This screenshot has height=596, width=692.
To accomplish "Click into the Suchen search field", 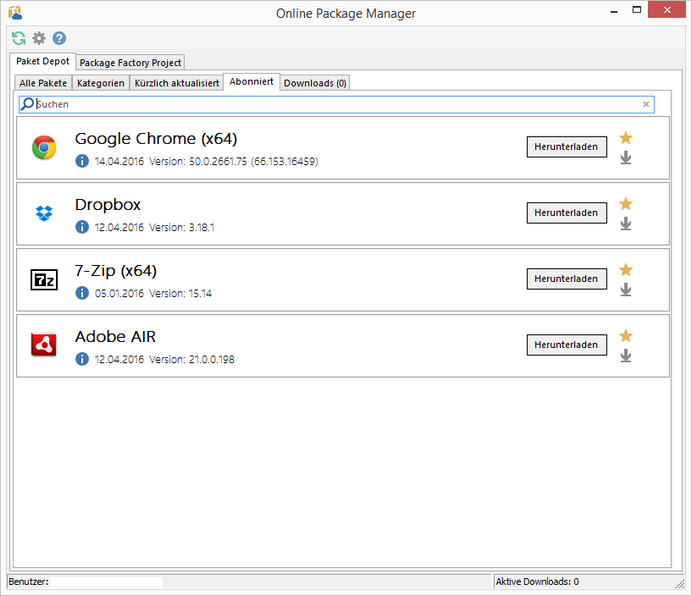I will (330, 104).
